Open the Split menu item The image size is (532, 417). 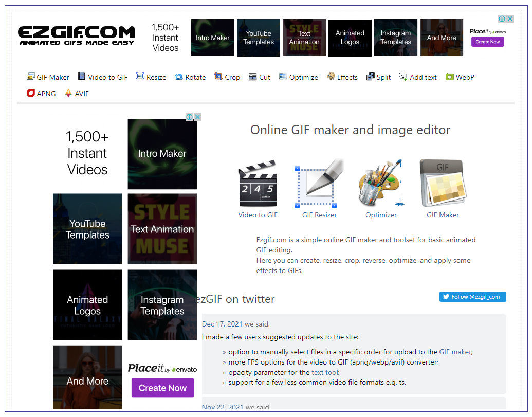click(379, 77)
